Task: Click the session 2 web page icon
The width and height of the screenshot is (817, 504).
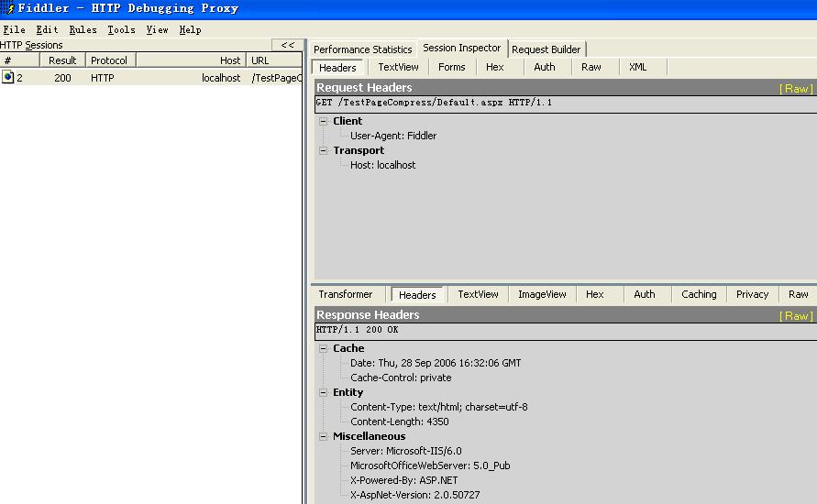Action: (8, 78)
